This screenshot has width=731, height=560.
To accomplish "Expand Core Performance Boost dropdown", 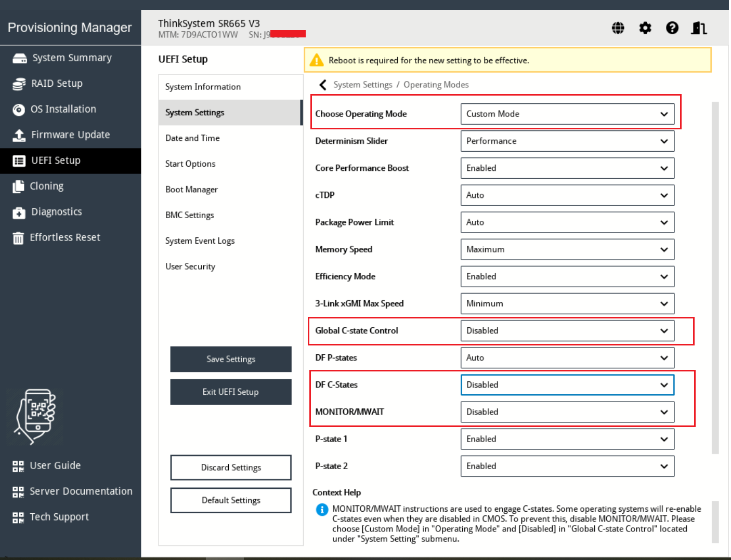I will coord(567,168).
